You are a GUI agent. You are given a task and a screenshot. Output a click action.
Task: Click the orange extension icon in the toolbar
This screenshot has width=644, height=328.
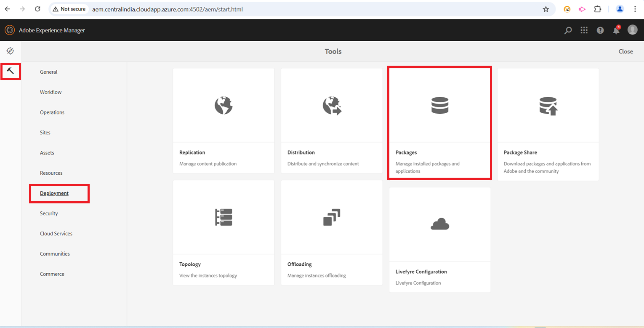567,9
